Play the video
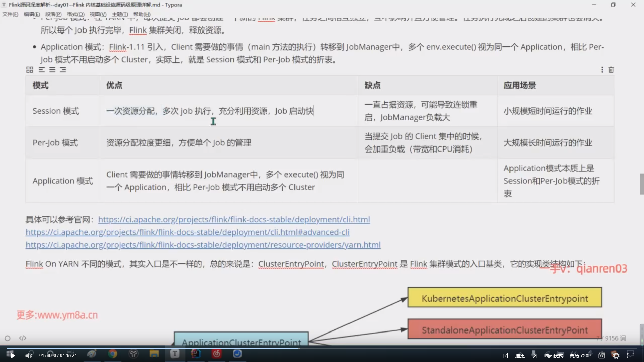This screenshot has width=644, height=362. pyautogui.click(x=13, y=356)
